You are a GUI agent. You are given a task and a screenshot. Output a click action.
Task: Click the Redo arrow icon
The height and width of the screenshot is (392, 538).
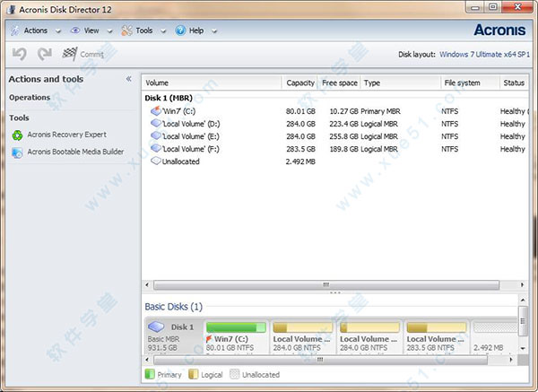(x=43, y=54)
